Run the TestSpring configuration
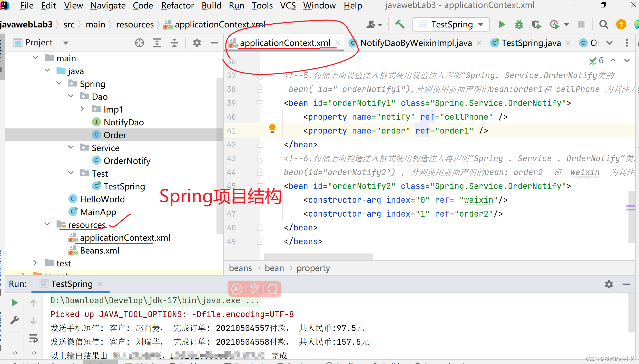The width and height of the screenshot is (639, 364). (x=502, y=24)
